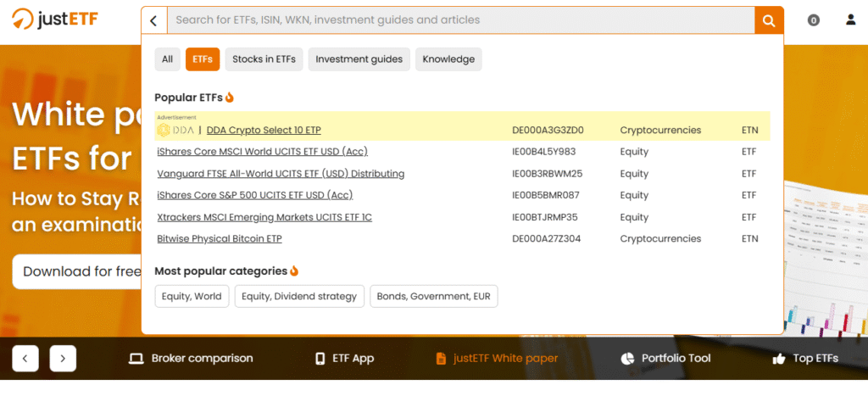Open the watchlist counter icon showing 0
868x396 pixels.
tap(814, 20)
